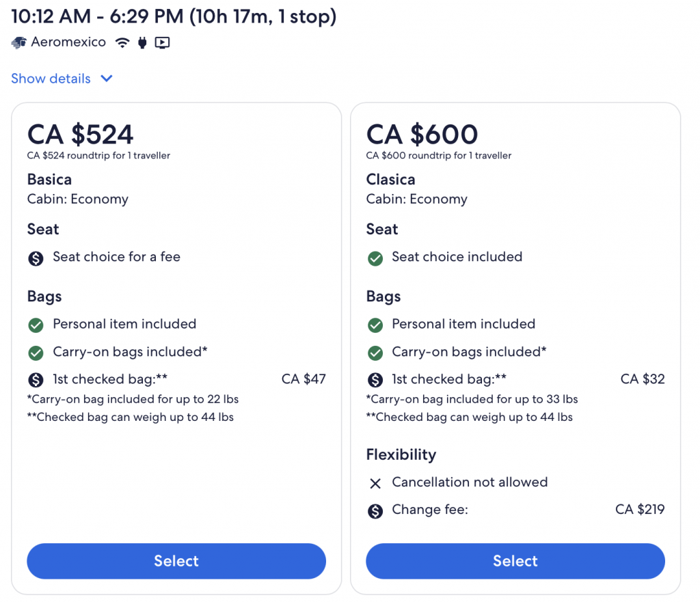Viewport: 700px width, 602px height.
Task: Click dollar icon beside Change fee
Action: pos(375,510)
